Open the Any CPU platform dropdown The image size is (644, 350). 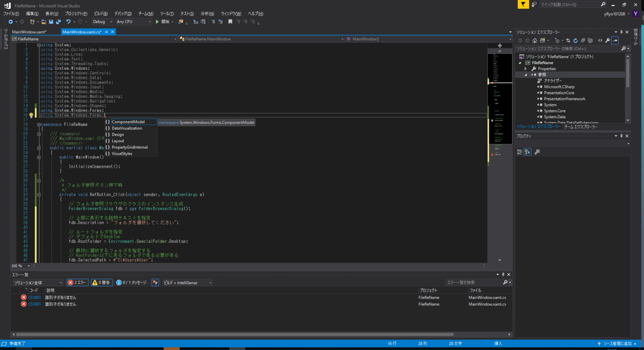coord(134,21)
